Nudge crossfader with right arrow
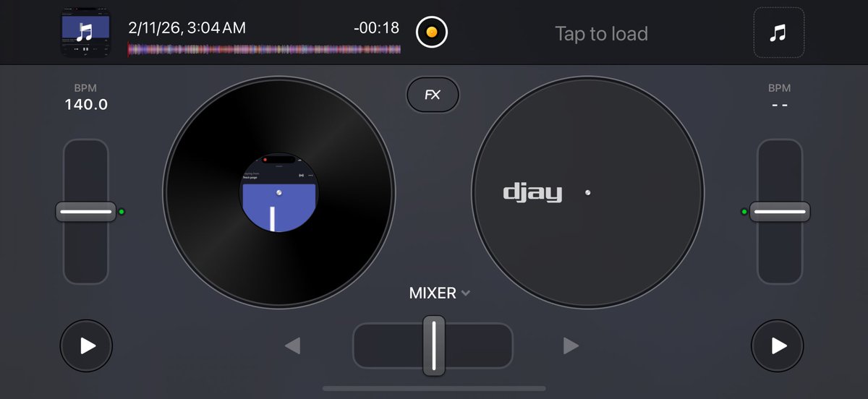This screenshot has height=399, width=868. (571, 346)
